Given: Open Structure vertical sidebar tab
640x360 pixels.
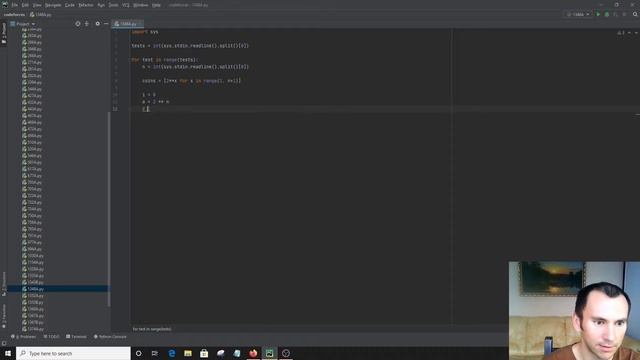Looking at the screenshot, I should click(x=4, y=283).
